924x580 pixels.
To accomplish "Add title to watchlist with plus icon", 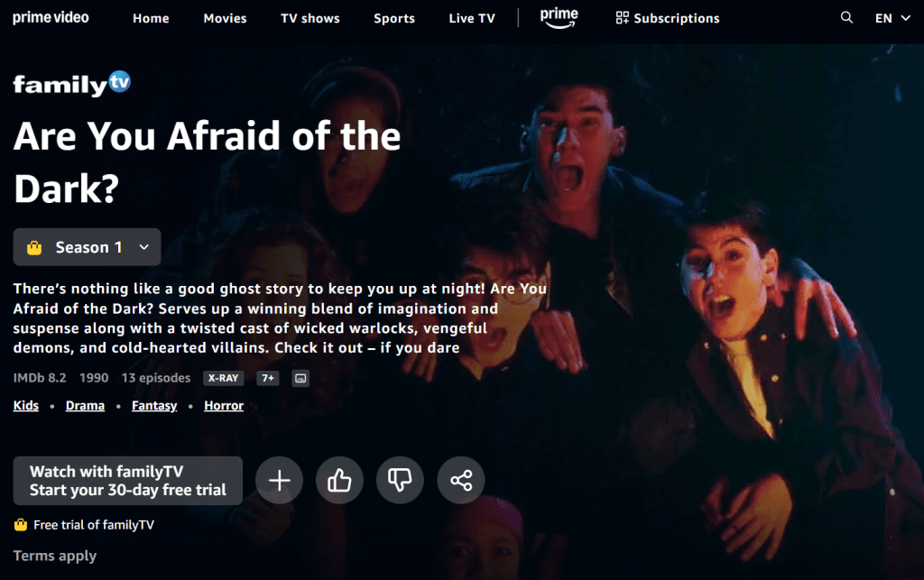I will (280, 480).
